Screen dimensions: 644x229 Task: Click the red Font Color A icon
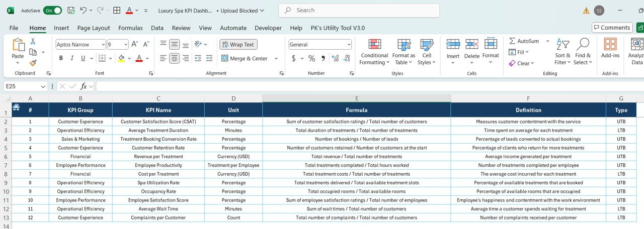pos(139,58)
